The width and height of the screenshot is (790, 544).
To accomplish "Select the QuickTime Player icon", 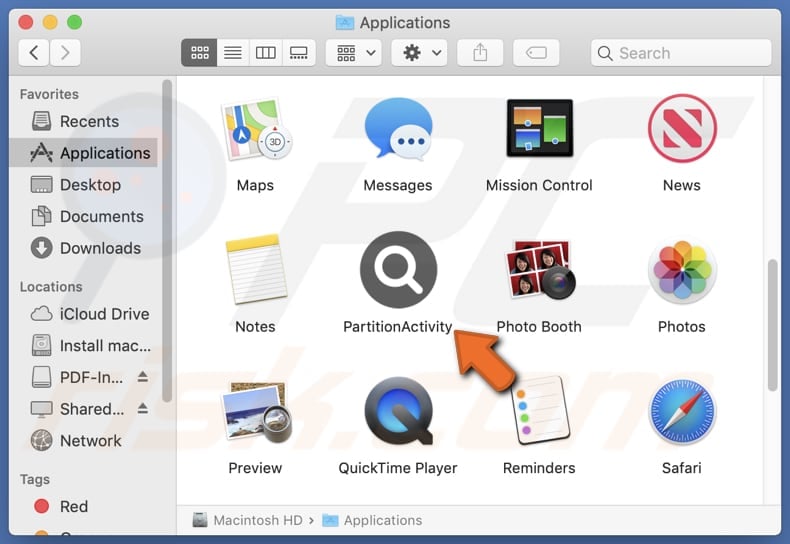I will [398, 411].
